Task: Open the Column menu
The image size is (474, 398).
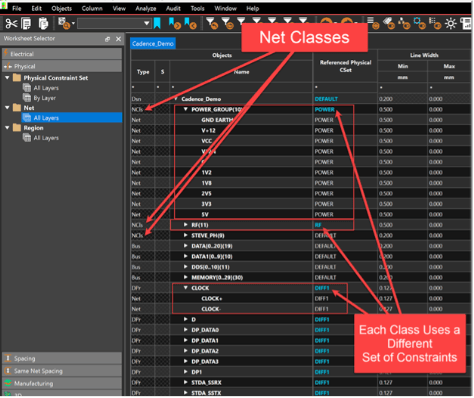Action: click(92, 8)
